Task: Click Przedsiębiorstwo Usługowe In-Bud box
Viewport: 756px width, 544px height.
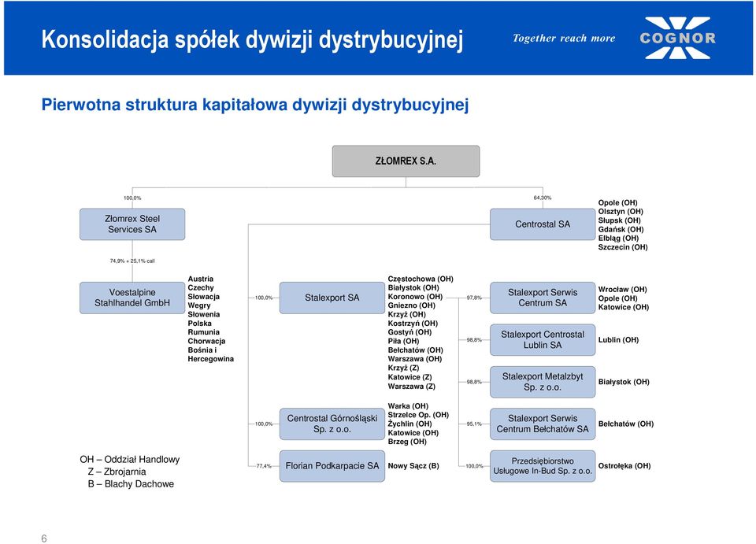Action: [543, 466]
